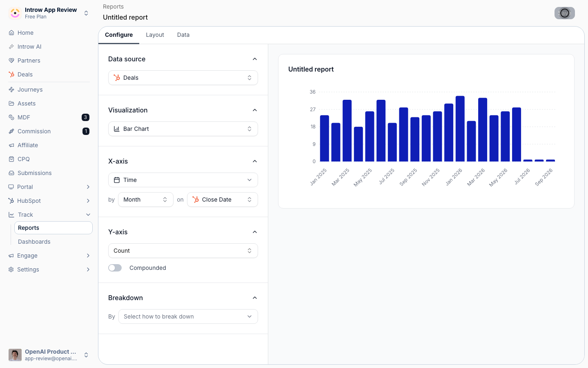This screenshot has width=588, height=368.
Task: Open the Close Date field dropdown
Action: [x=223, y=200]
